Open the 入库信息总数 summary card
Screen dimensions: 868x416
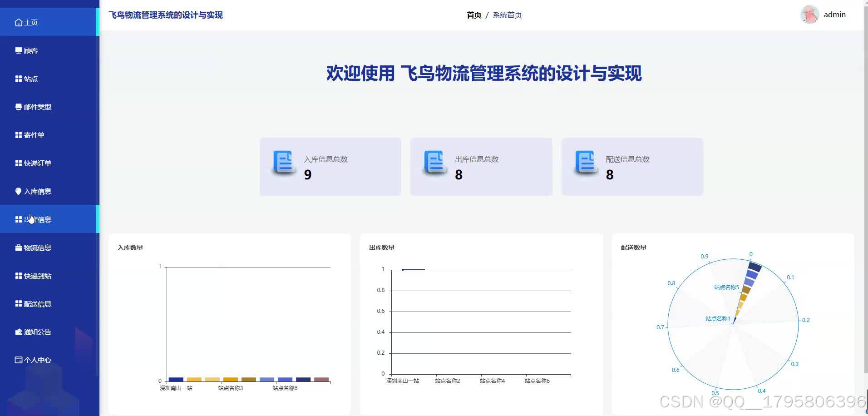pyautogui.click(x=330, y=166)
